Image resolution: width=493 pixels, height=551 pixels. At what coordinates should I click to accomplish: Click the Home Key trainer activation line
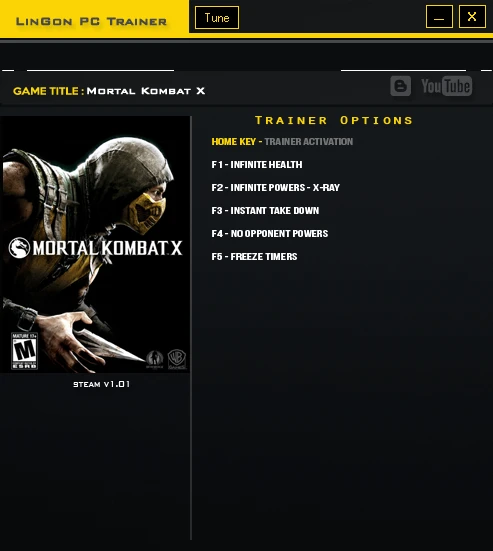[282, 142]
